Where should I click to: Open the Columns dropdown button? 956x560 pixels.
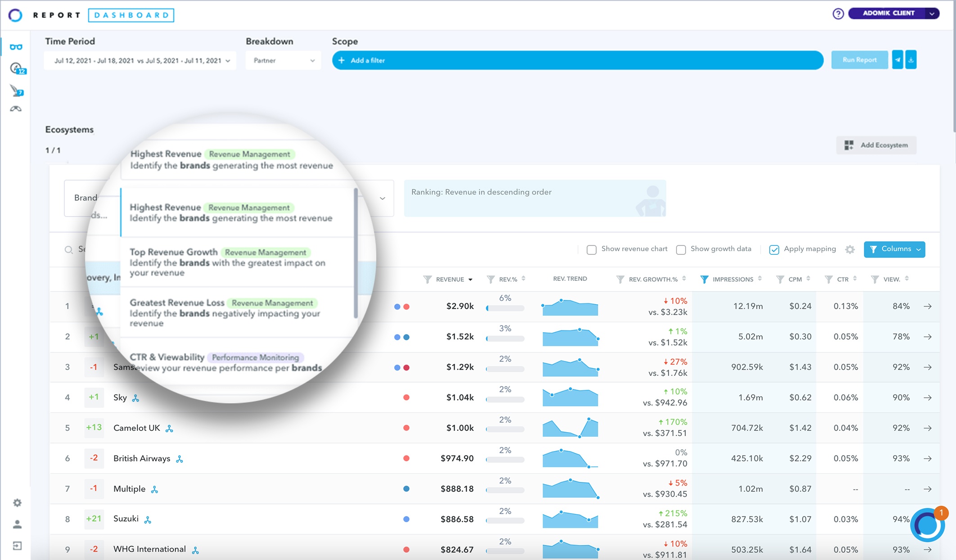click(894, 249)
